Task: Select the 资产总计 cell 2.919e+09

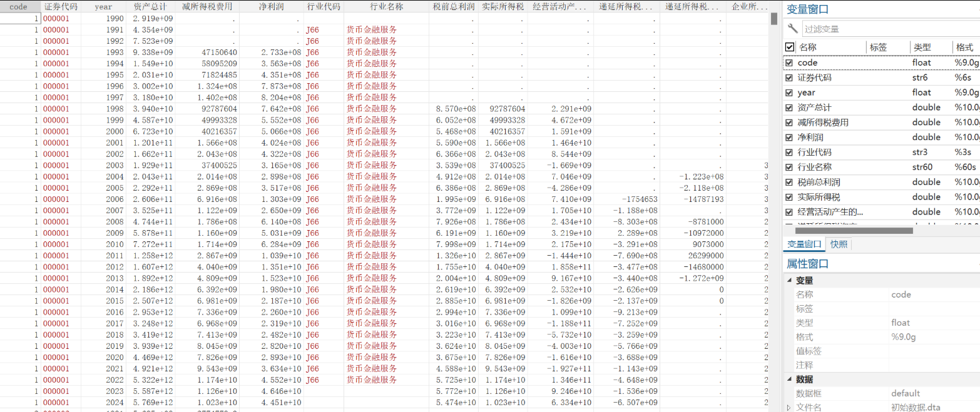Action: click(x=150, y=18)
